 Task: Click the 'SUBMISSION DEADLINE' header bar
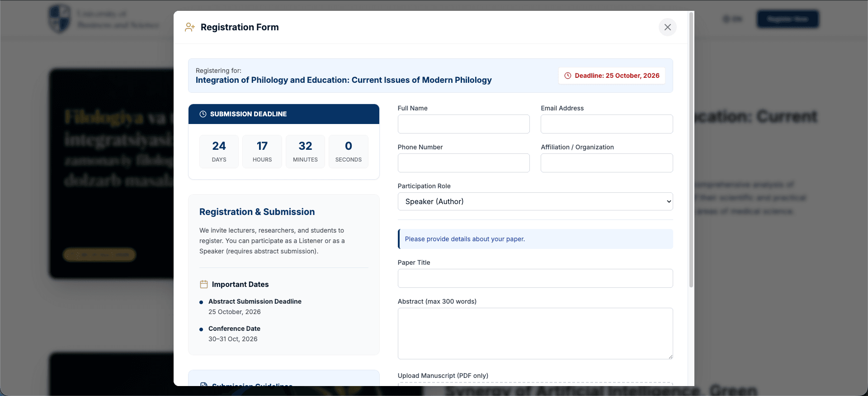click(284, 114)
